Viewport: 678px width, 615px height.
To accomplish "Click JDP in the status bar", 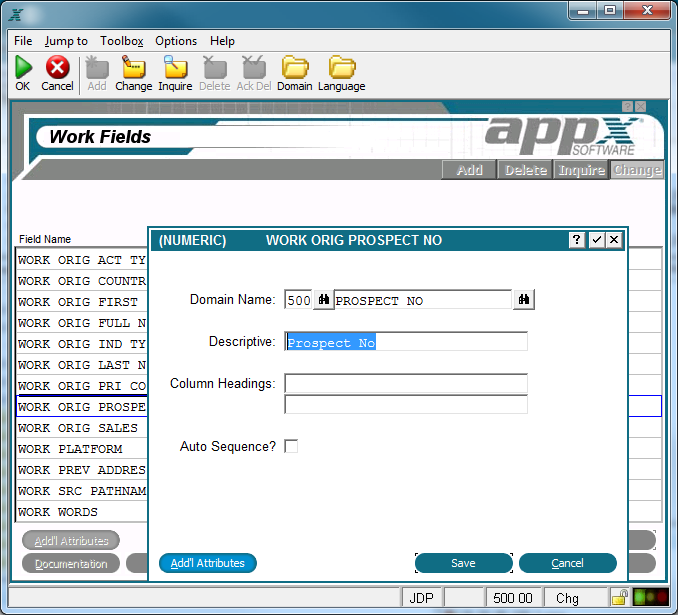I will click(422, 598).
